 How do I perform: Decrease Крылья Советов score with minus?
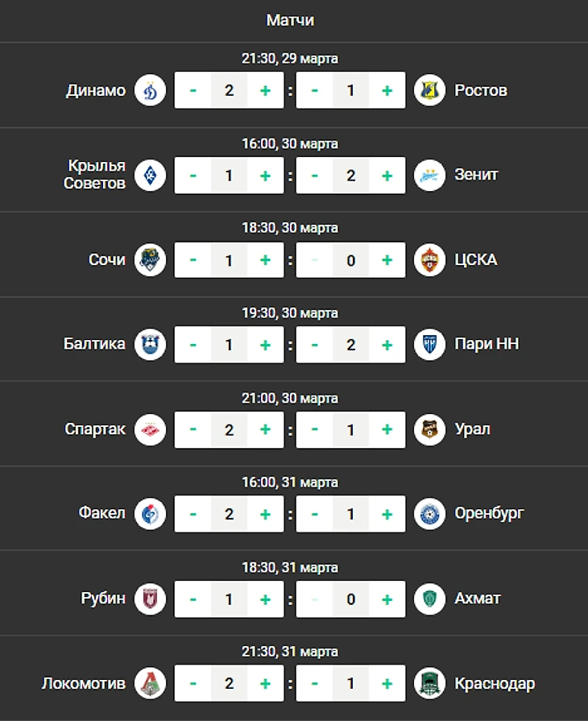click(x=193, y=175)
